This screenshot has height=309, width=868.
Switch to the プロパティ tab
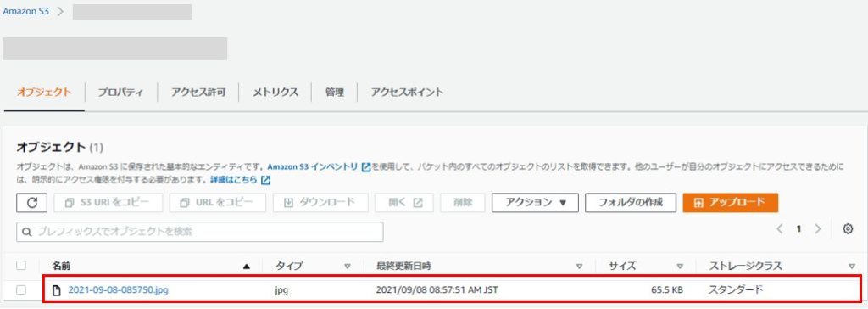[x=120, y=93]
